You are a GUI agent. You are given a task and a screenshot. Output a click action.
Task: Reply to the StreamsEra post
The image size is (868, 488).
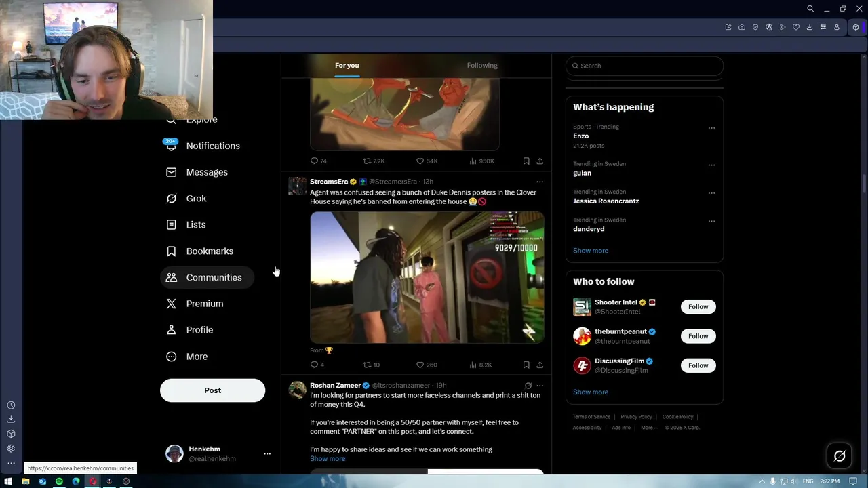317,365
